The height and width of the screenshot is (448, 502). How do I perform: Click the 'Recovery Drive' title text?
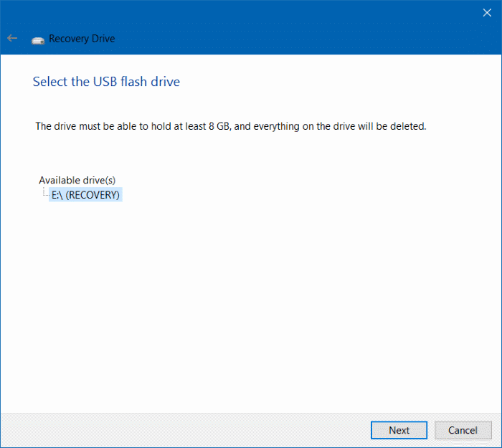tap(82, 39)
